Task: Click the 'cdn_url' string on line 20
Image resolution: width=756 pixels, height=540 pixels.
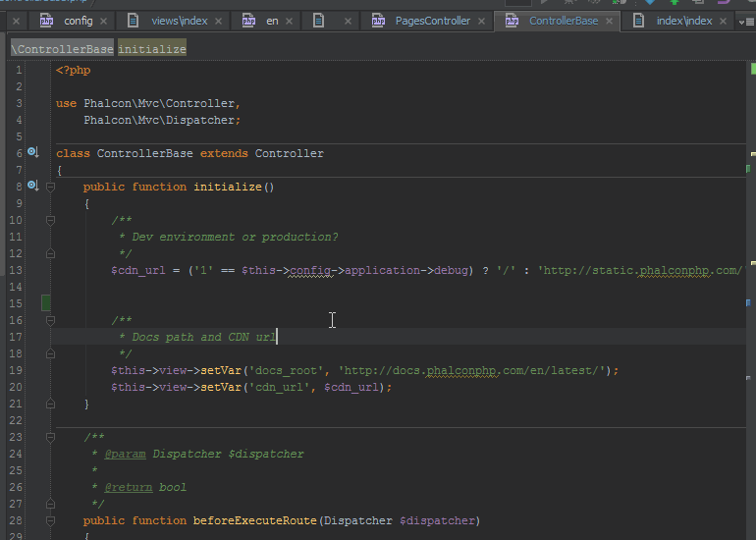Action: tap(279, 387)
